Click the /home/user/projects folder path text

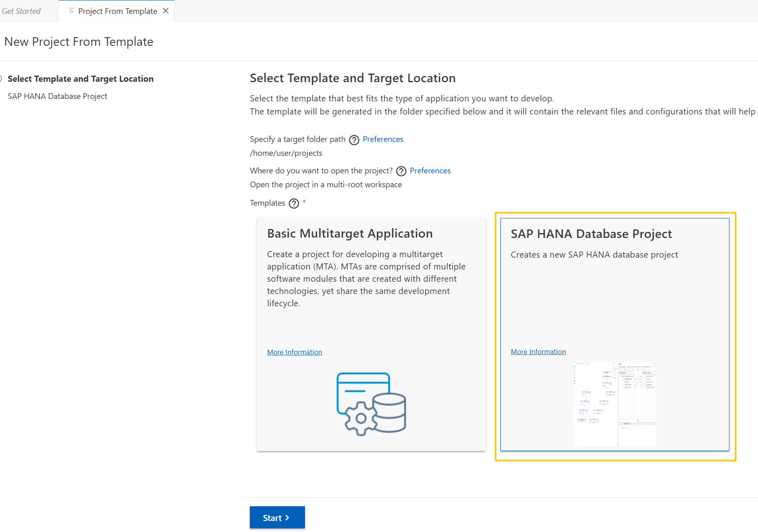pyautogui.click(x=286, y=153)
